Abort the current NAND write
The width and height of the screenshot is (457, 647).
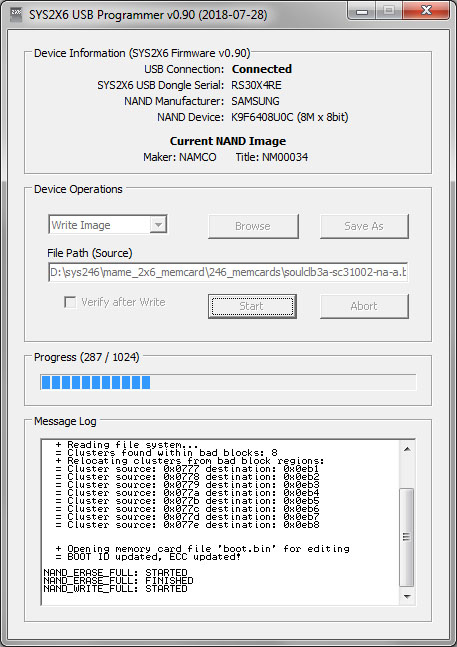point(364,306)
